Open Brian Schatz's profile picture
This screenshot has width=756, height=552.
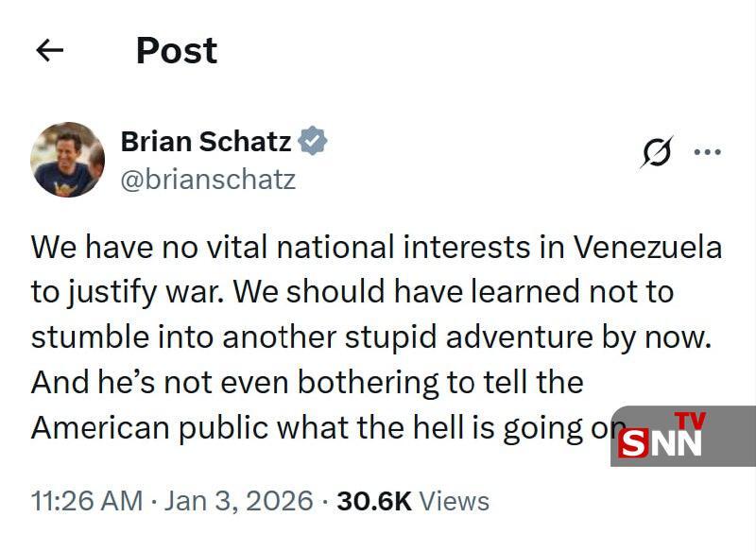coord(67,159)
